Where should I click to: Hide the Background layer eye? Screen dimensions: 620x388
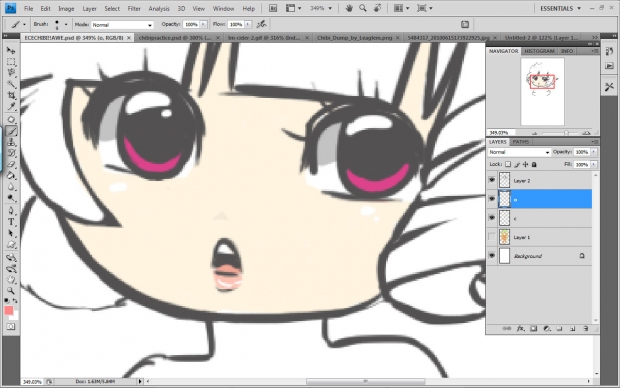pyautogui.click(x=492, y=256)
